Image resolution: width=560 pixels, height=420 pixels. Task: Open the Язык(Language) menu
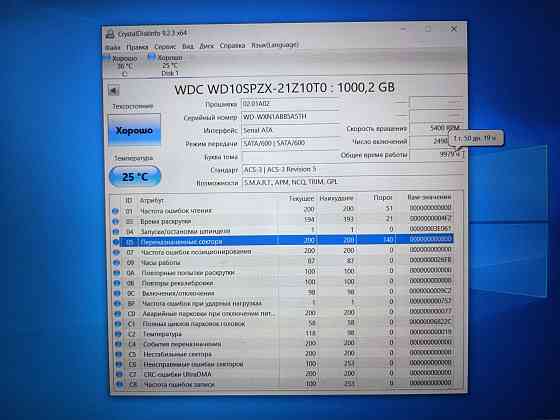(275, 45)
